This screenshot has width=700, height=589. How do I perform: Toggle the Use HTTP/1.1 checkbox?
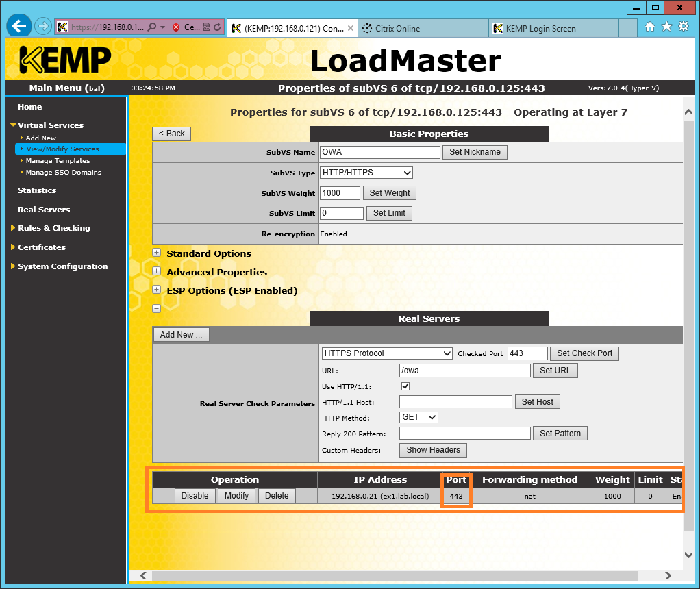(405, 386)
